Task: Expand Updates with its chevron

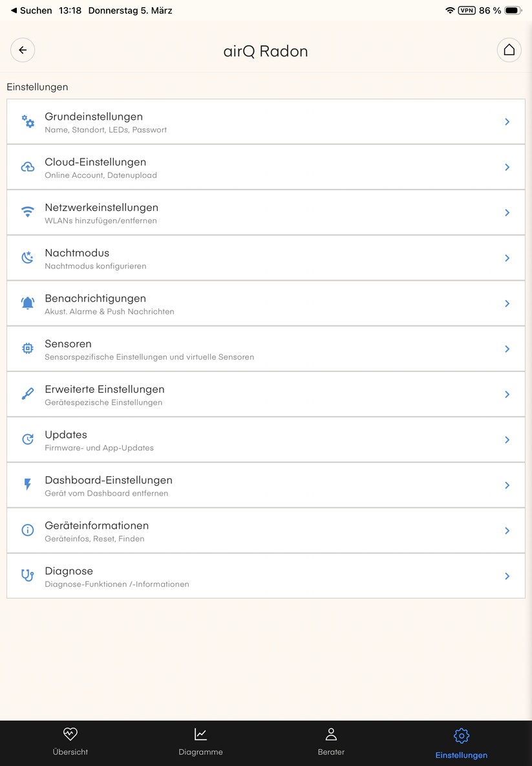Action: tap(507, 440)
